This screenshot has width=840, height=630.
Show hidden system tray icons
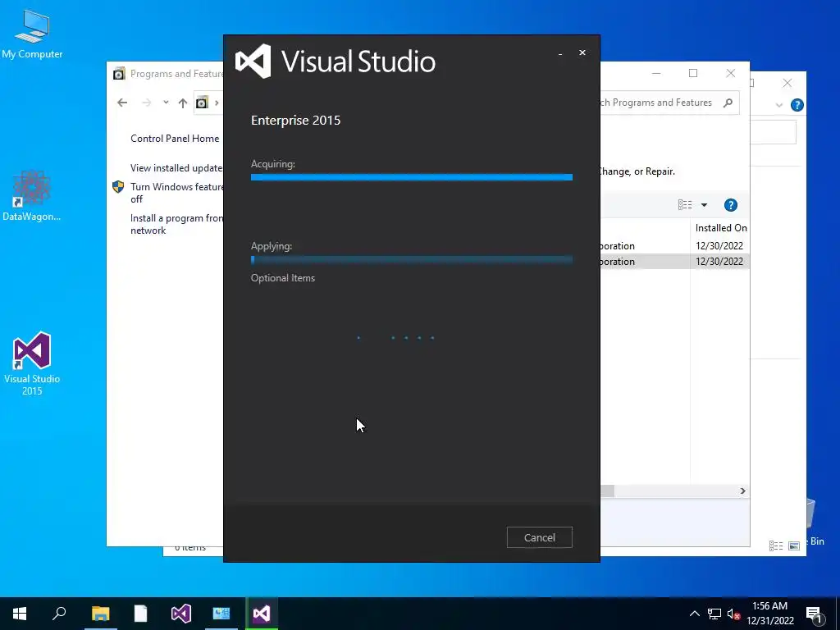(x=694, y=614)
